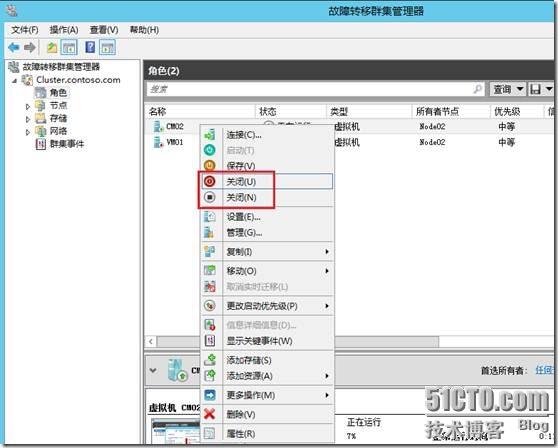Open the 查询 dropdown arrow
This screenshot has height=448, width=558.
coord(520,89)
